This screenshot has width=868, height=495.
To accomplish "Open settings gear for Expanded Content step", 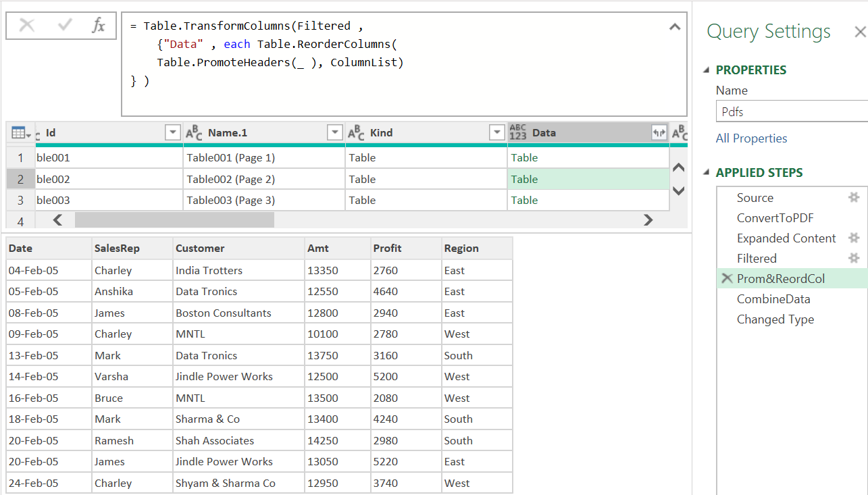I will 854,238.
